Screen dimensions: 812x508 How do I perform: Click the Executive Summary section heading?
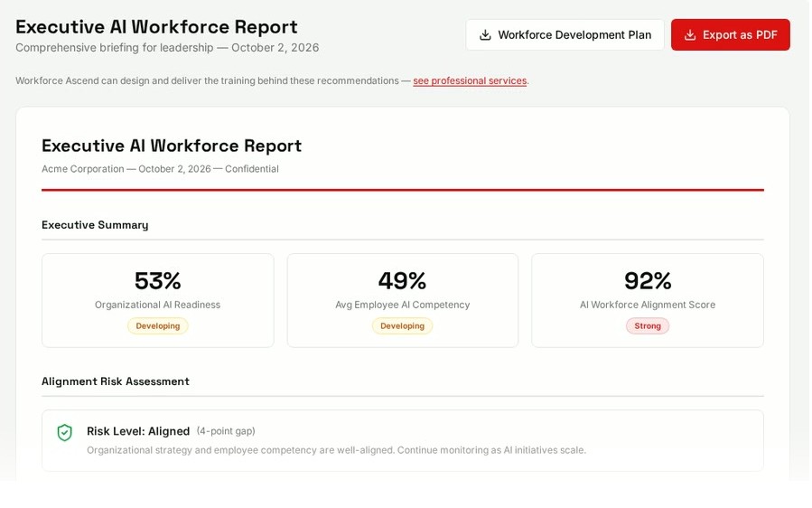click(x=95, y=225)
